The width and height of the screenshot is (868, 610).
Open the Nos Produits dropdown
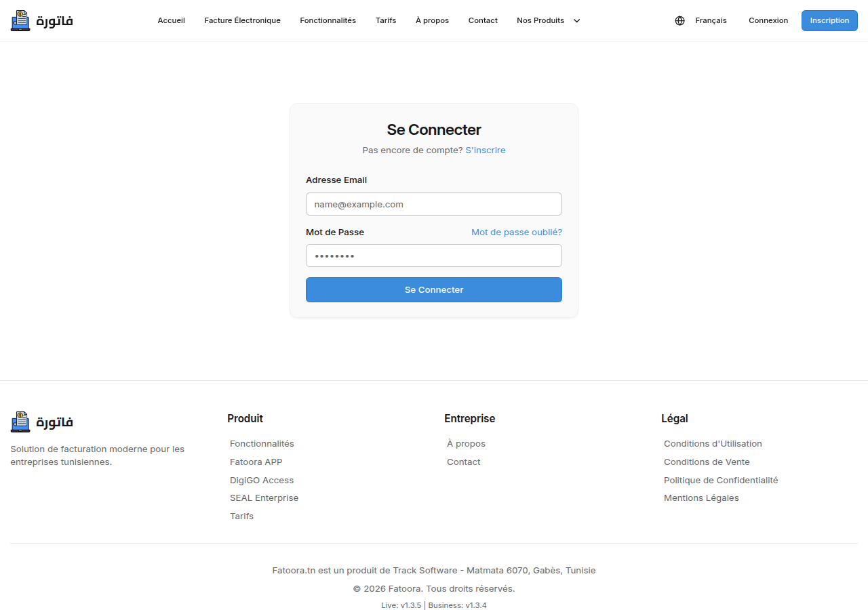tap(540, 20)
